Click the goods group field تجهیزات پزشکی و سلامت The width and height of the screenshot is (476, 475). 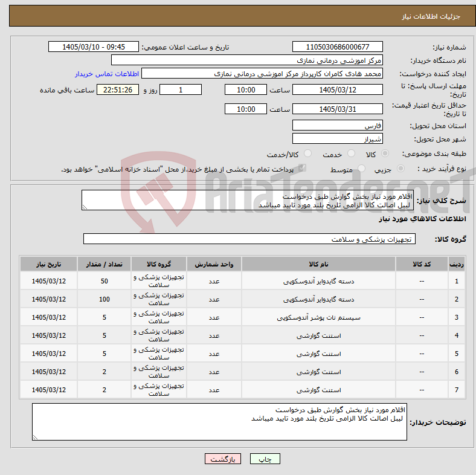coord(249,239)
